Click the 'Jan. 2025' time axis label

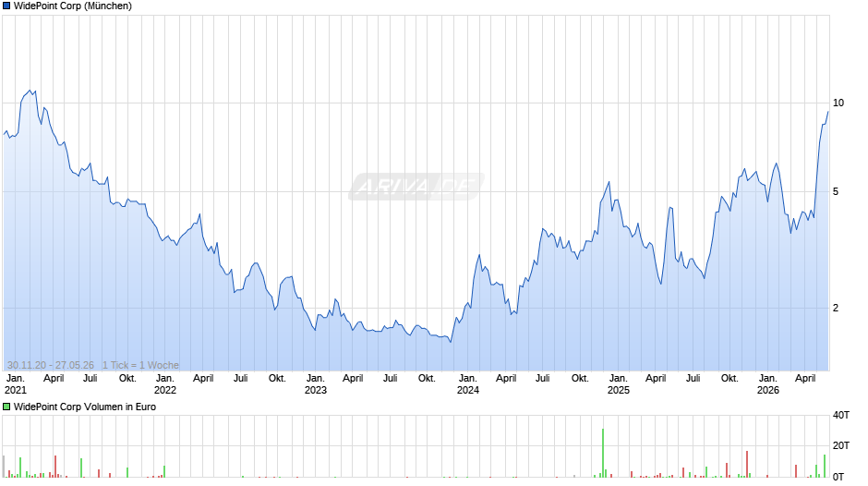click(619, 384)
